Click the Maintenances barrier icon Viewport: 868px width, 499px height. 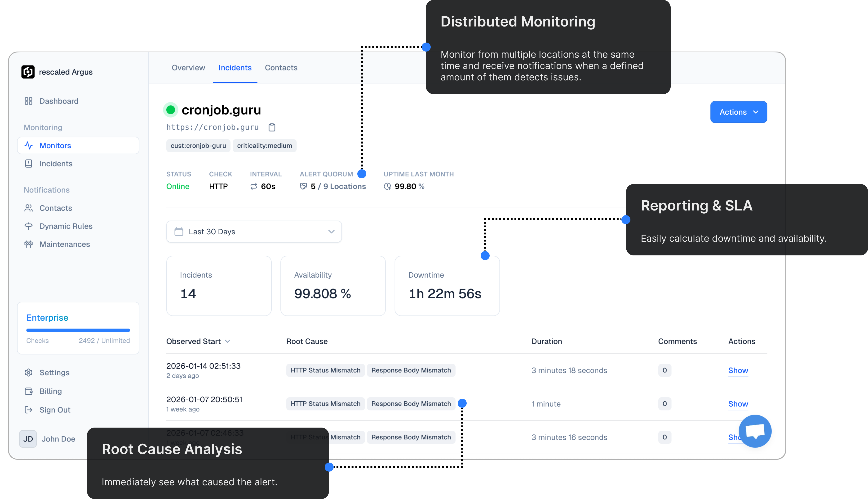(28, 244)
